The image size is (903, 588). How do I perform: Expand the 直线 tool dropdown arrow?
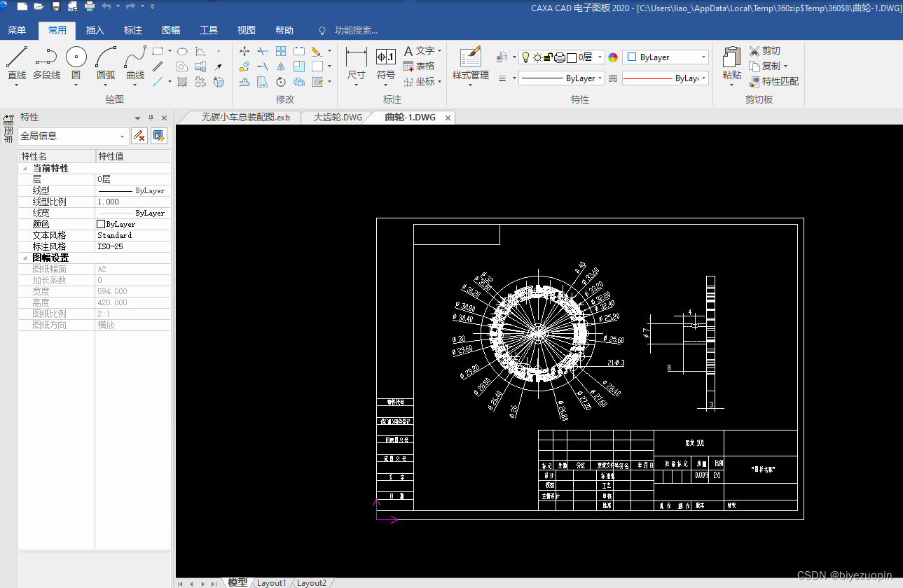tap(16, 85)
